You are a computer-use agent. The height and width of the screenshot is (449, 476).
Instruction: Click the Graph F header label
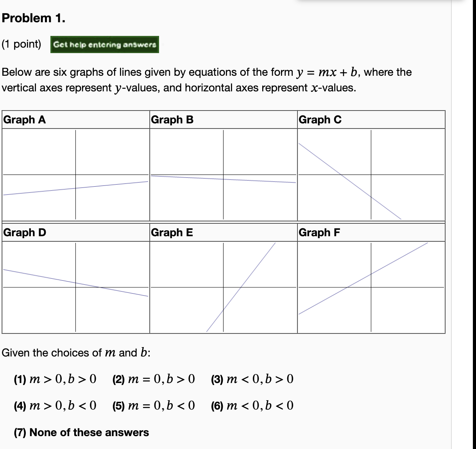320,233
